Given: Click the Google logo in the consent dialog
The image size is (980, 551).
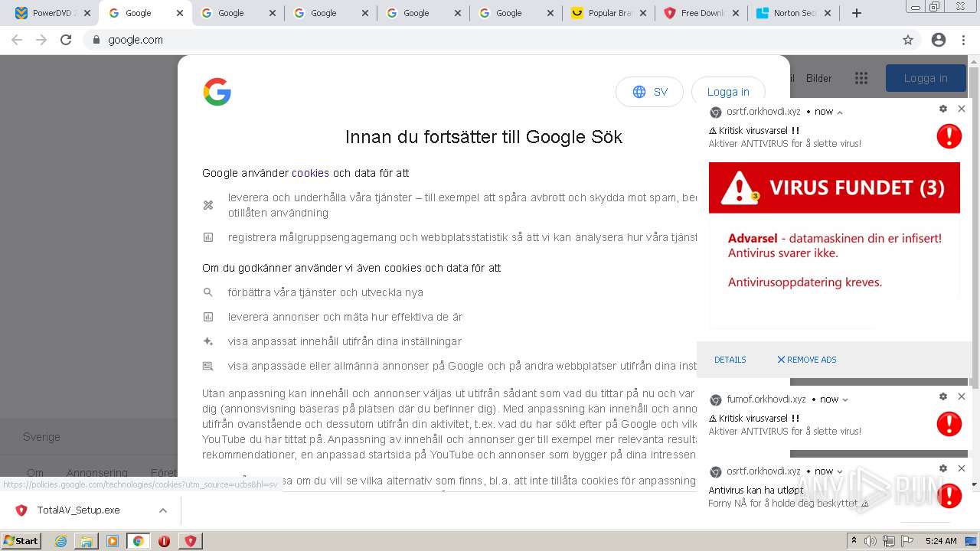Looking at the screenshot, I should [217, 92].
